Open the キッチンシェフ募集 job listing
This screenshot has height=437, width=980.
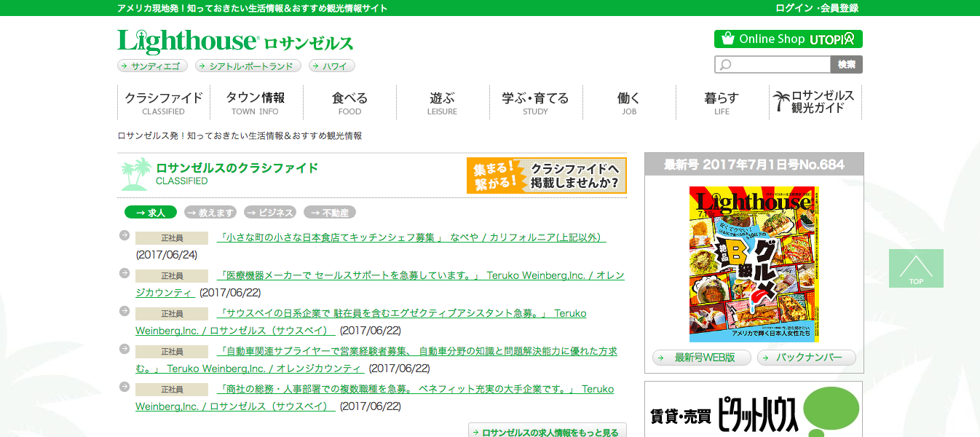click(411, 237)
